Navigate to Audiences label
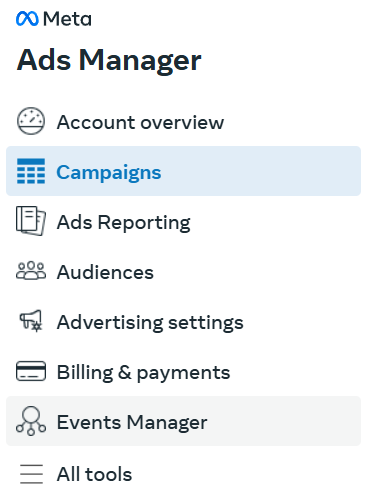This screenshot has width=365, height=497. (x=105, y=272)
